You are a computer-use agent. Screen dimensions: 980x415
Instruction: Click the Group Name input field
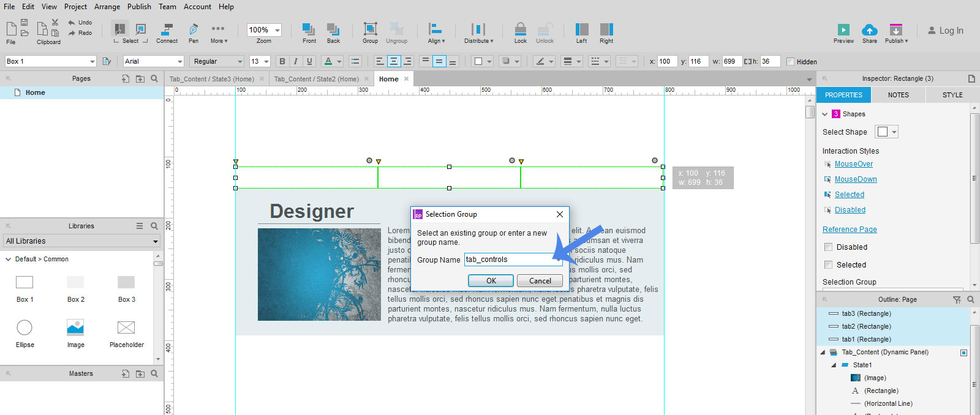pyautogui.click(x=513, y=260)
